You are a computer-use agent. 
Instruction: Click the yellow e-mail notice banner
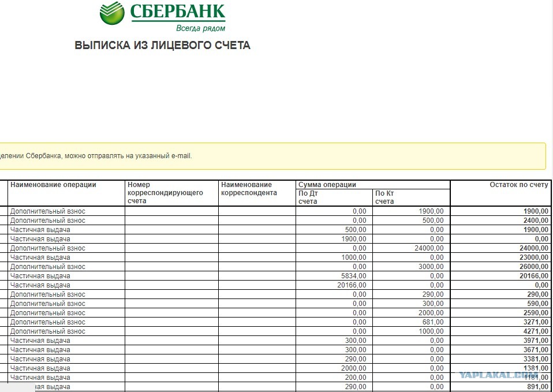click(271, 156)
